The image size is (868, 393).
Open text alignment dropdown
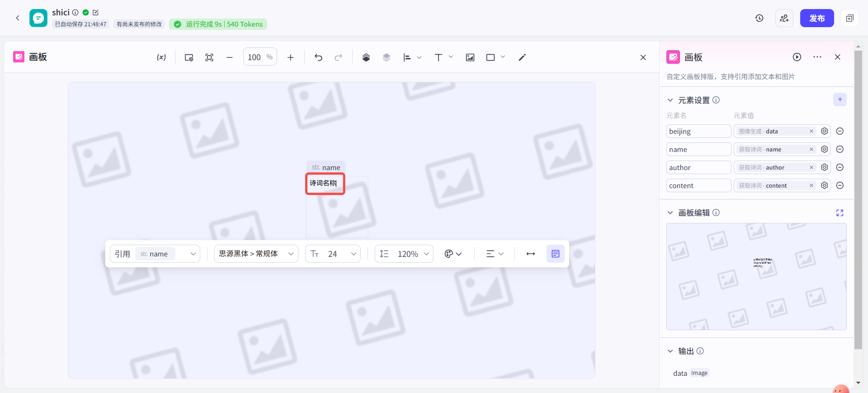495,254
